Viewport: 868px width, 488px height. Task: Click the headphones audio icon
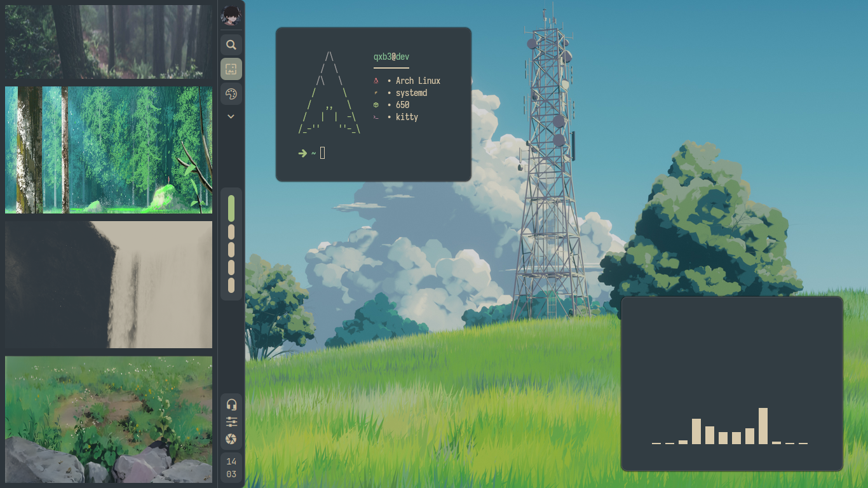pos(231,404)
